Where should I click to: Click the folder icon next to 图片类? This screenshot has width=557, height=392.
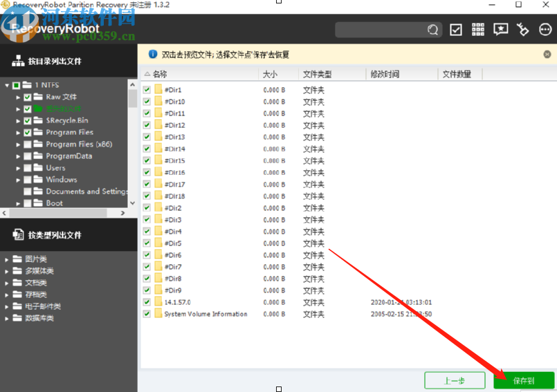click(17, 259)
